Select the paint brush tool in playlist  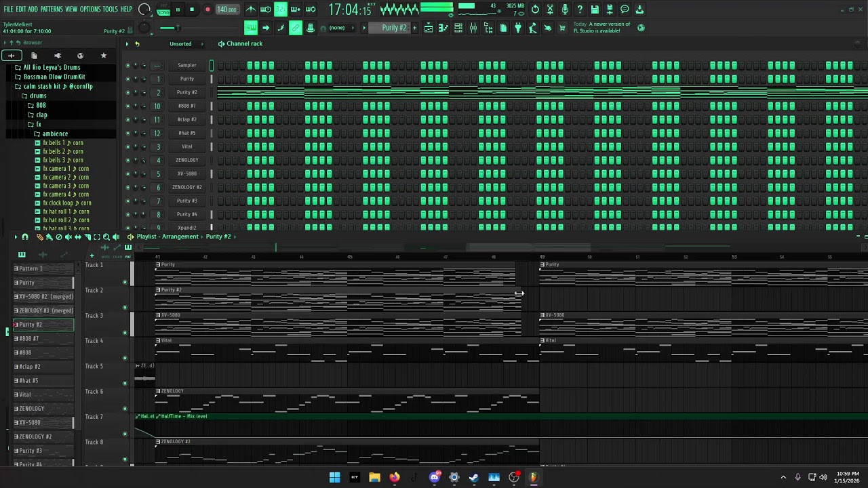point(49,237)
